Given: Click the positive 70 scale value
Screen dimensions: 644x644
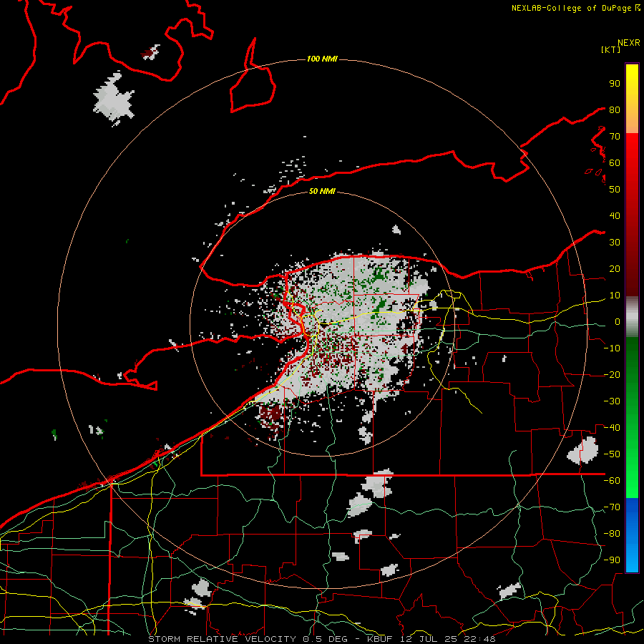Looking at the screenshot, I should (x=615, y=137).
